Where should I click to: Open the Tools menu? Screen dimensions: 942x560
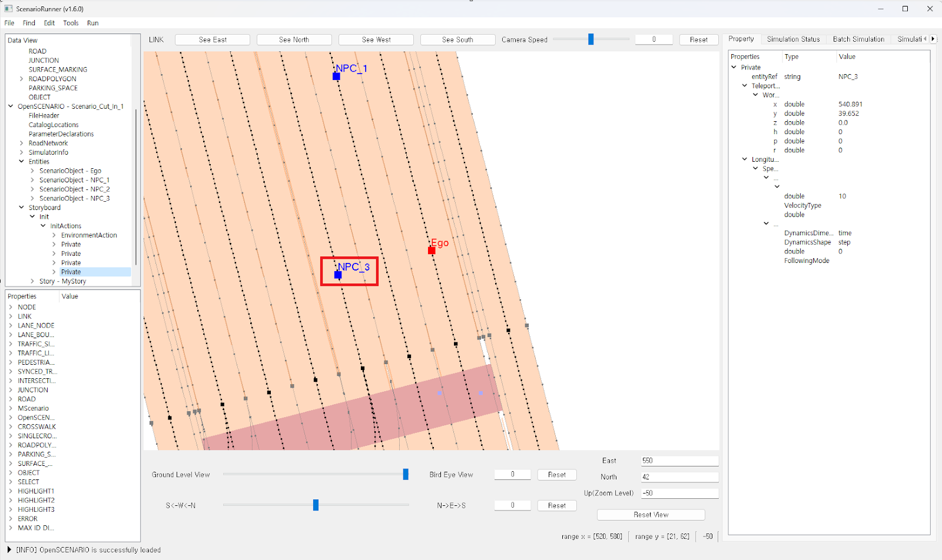[71, 23]
